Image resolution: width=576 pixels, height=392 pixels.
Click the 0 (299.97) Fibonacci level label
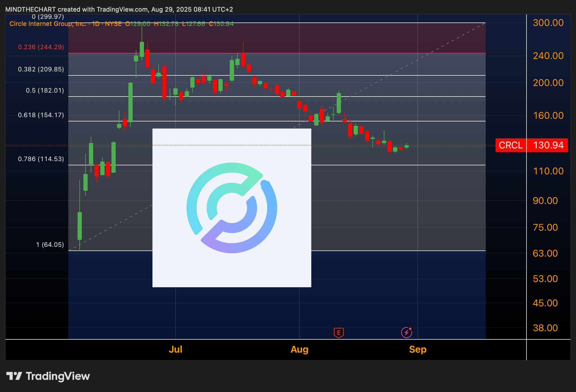point(48,17)
